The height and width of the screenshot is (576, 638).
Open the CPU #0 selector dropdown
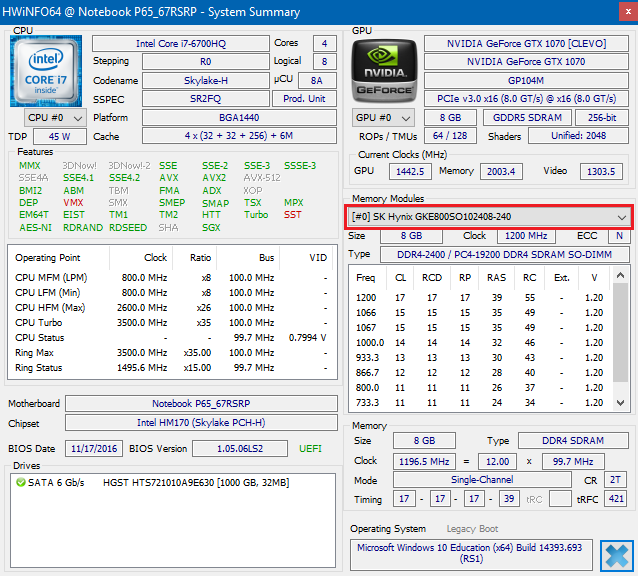55,118
